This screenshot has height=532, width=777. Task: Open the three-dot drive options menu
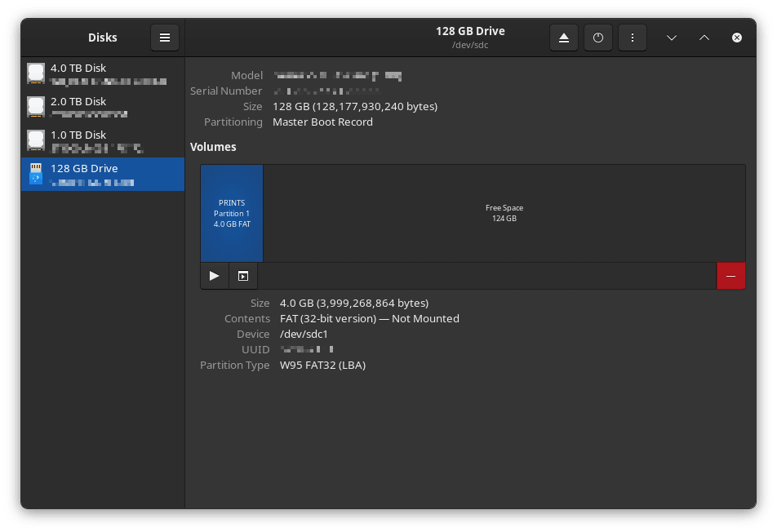pyautogui.click(x=632, y=38)
